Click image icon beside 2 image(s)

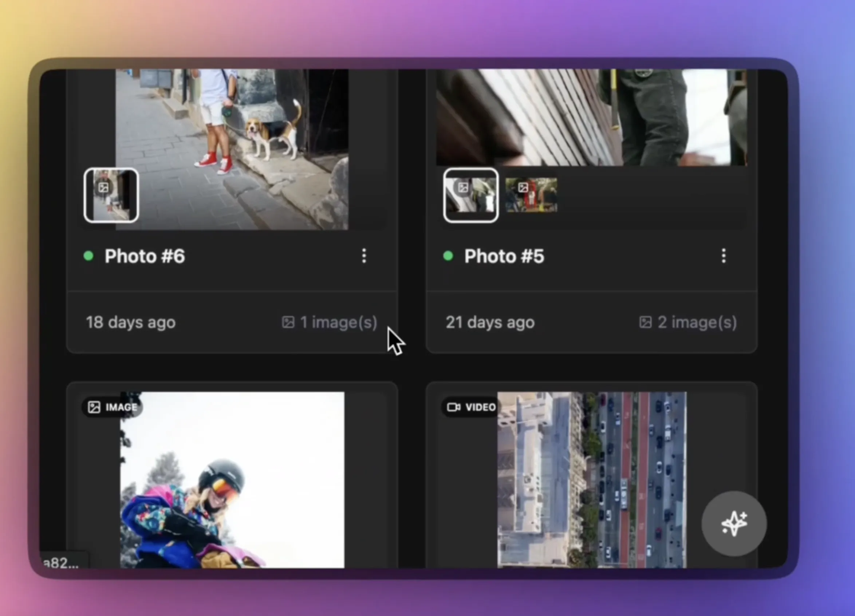[x=645, y=322]
